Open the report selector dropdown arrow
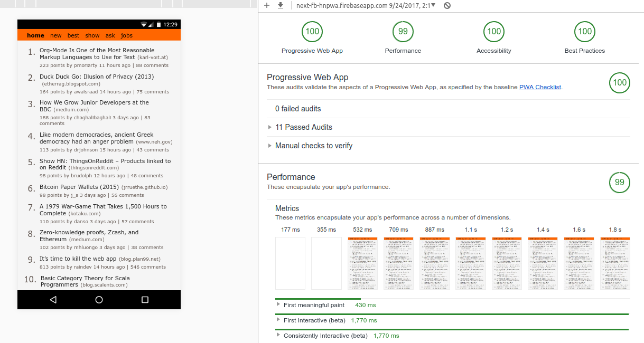This screenshot has height=343, width=644. tap(433, 5)
